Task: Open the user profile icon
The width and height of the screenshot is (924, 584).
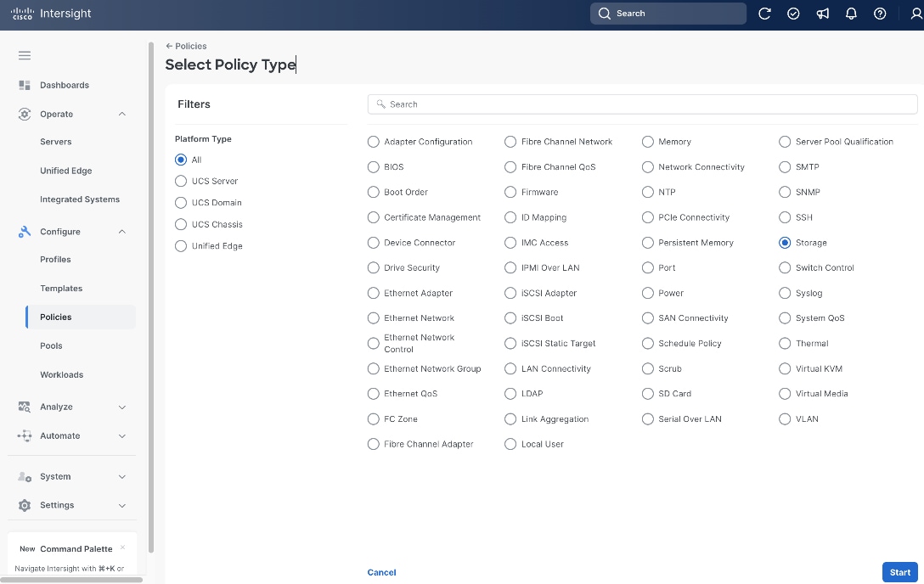Action: [916, 14]
